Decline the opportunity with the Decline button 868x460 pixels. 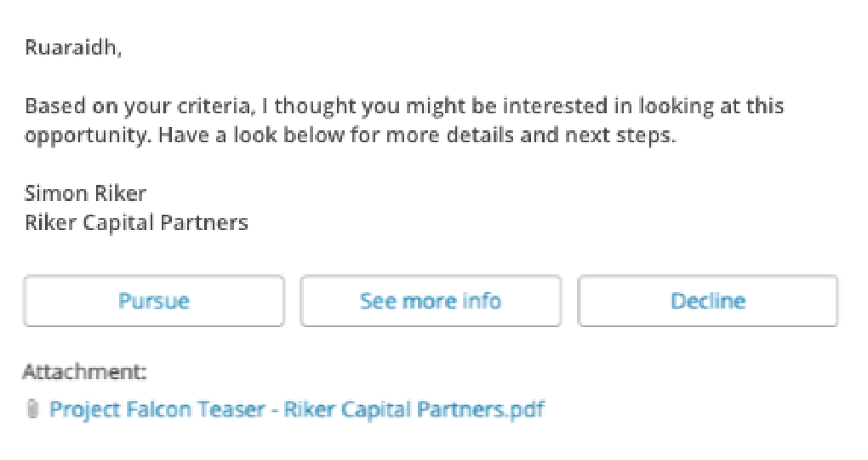[x=707, y=301]
